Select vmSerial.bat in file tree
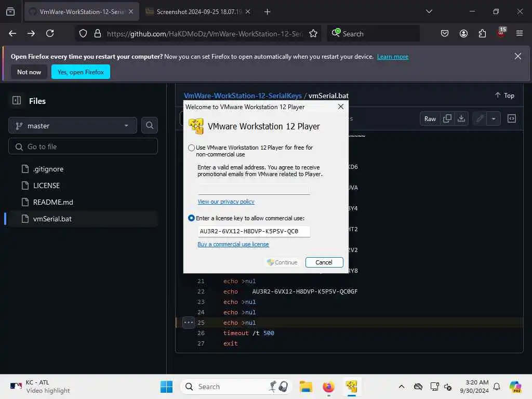Image resolution: width=532 pixels, height=399 pixels. [x=83, y=219]
